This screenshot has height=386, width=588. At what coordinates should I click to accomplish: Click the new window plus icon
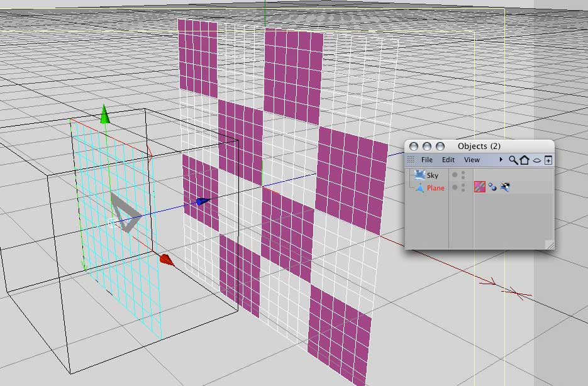(548, 160)
